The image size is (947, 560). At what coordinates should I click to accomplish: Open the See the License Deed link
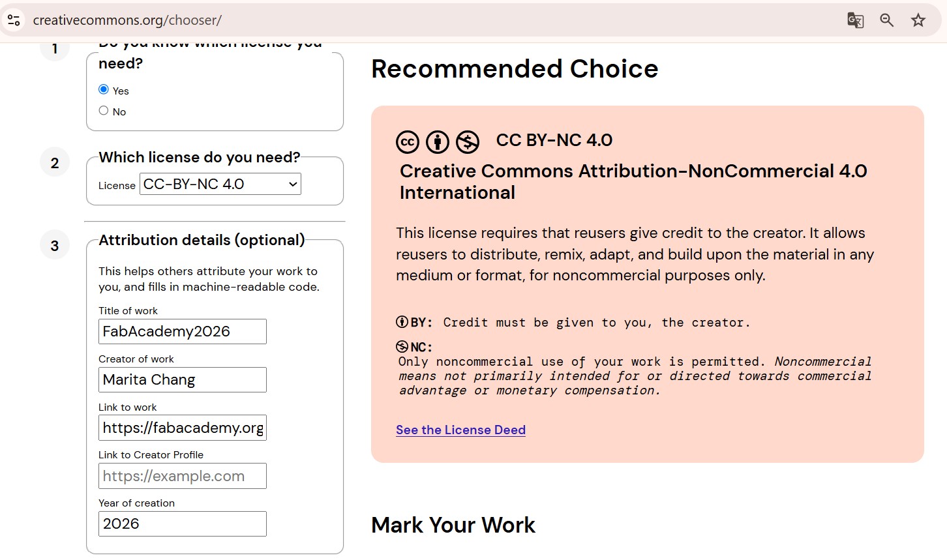[x=460, y=430]
